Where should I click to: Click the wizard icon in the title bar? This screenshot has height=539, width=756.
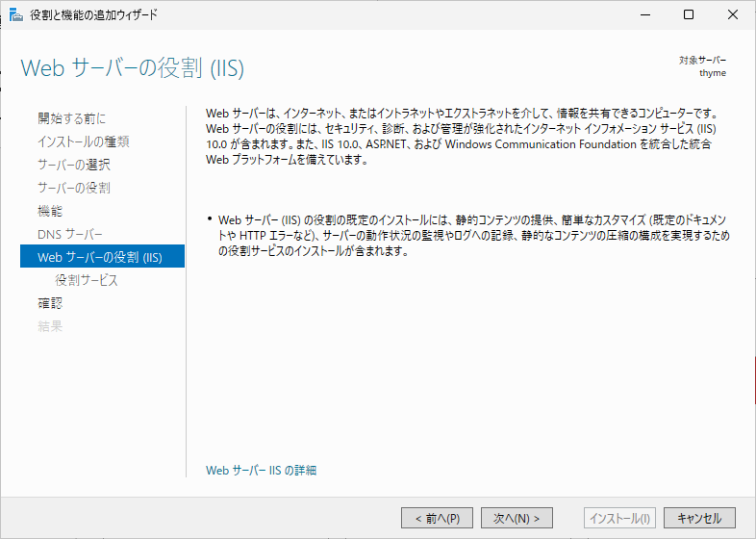(x=16, y=15)
